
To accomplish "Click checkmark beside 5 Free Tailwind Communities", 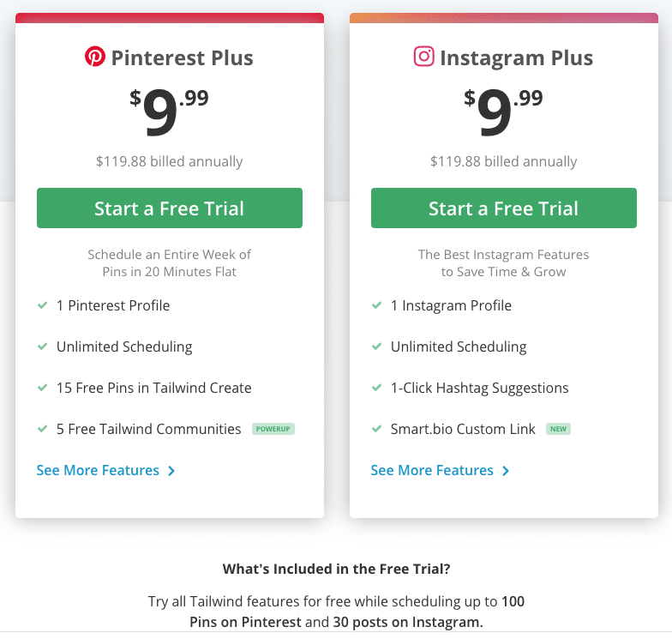I will [43, 429].
